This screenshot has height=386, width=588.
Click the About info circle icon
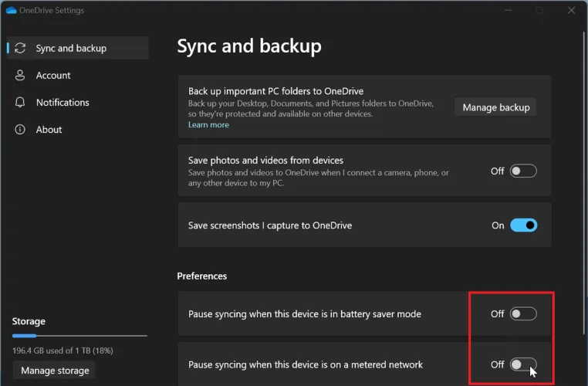coord(21,129)
